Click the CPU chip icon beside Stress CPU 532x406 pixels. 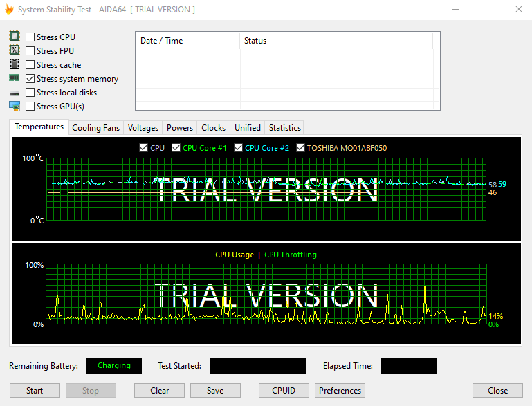(15, 36)
